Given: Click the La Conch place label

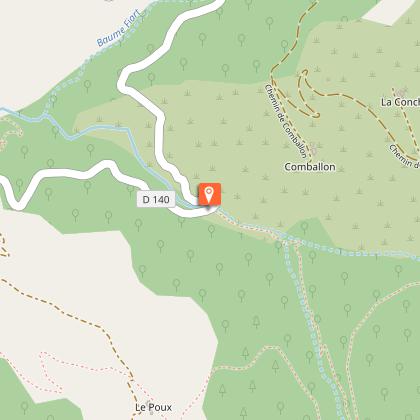Looking at the screenshot, I should [400, 102].
